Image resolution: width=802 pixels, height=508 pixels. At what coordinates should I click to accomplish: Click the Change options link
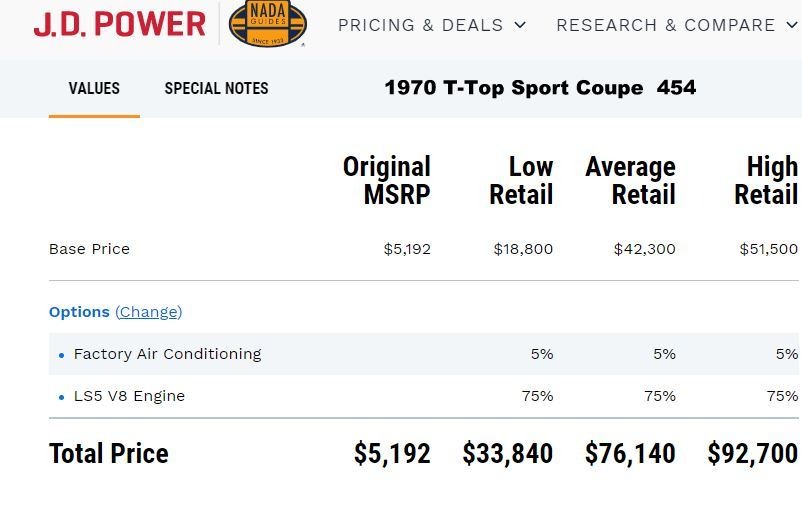(x=149, y=312)
